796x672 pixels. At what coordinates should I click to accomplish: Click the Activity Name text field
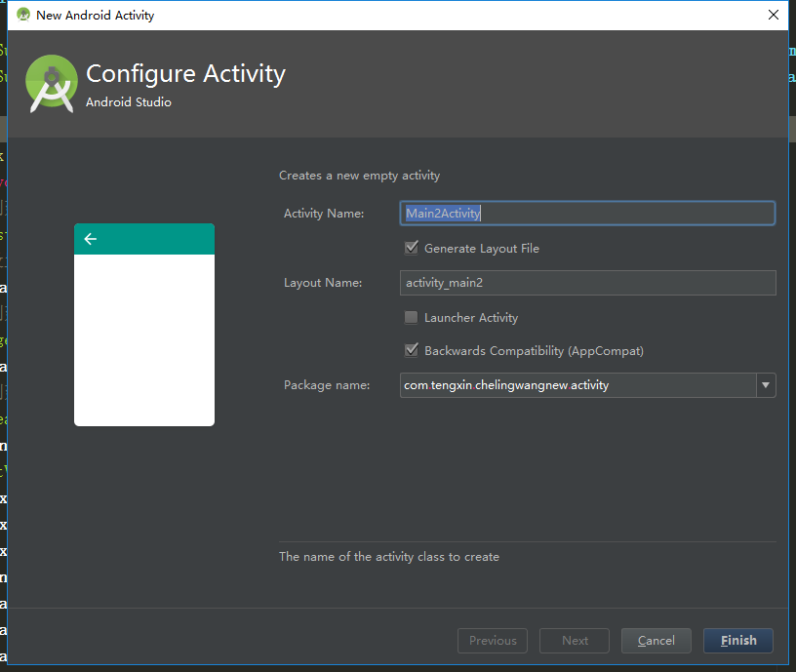587,214
